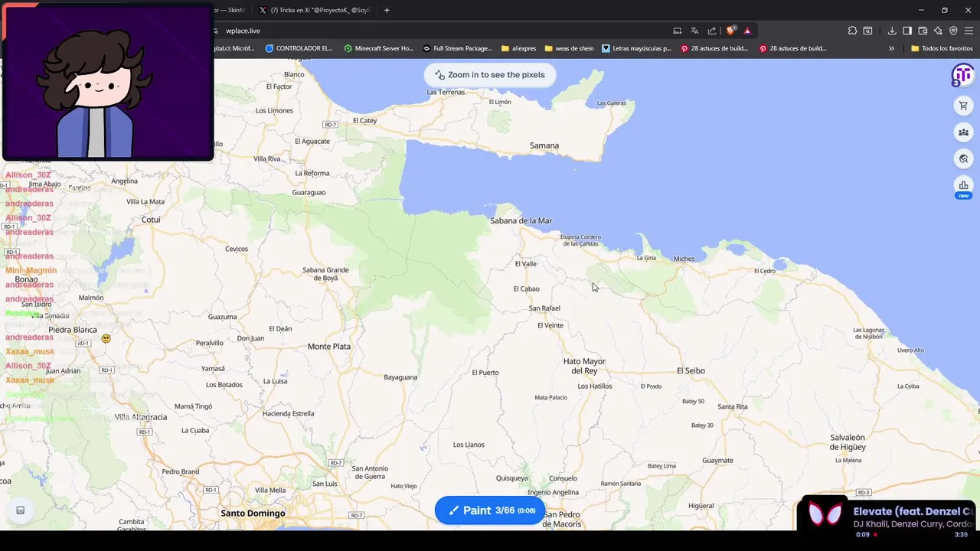Open the user profile avatar on wplace

click(962, 76)
